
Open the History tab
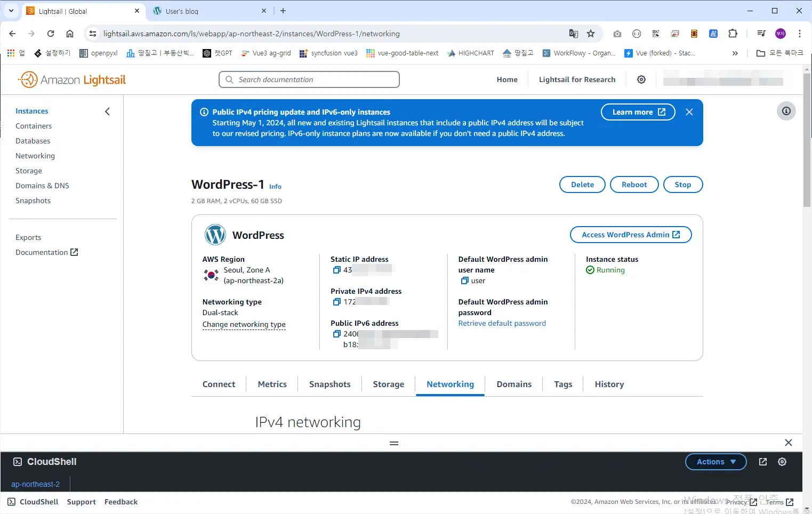pos(609,384)
